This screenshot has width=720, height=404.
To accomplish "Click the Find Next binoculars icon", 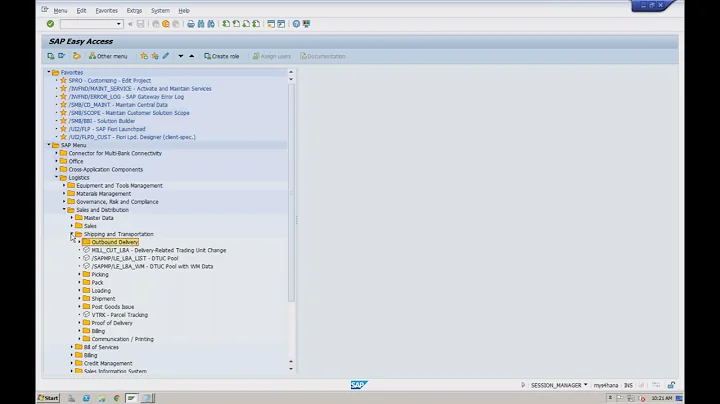I will click(211, 24).
